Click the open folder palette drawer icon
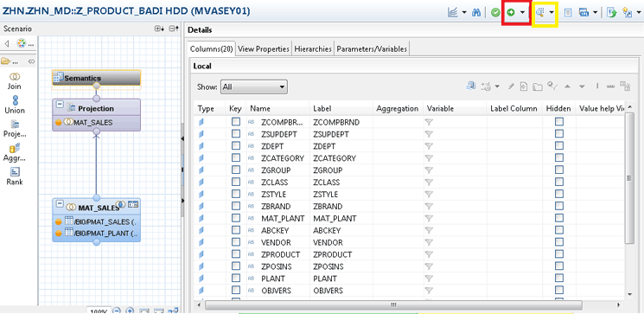This screenshot has height=314, width=644. (6, 61)
